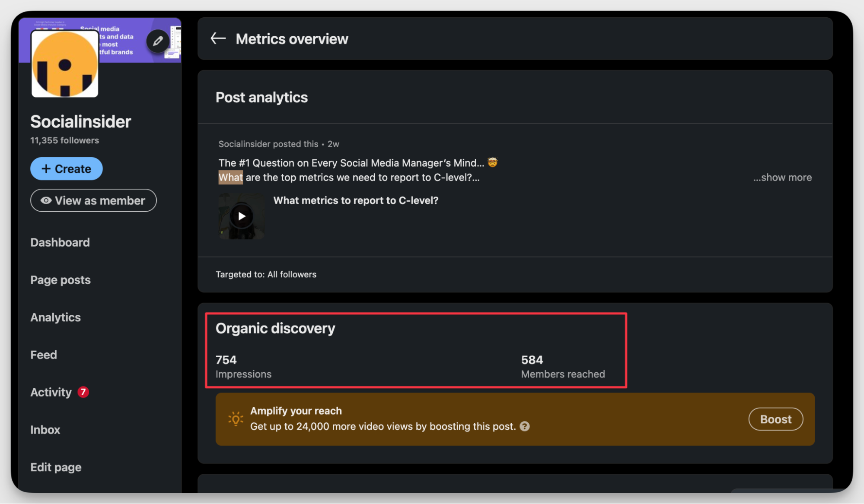Click the Amplify your reach heading
The height and width of the screenshot is (504, 864).
[x=296, y=411]
